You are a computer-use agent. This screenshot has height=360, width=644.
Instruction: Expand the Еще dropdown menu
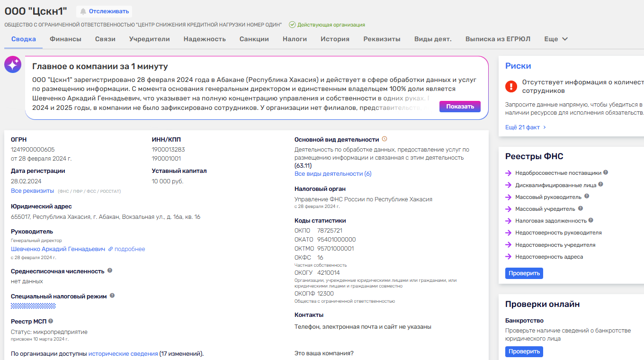coord(555,39)
